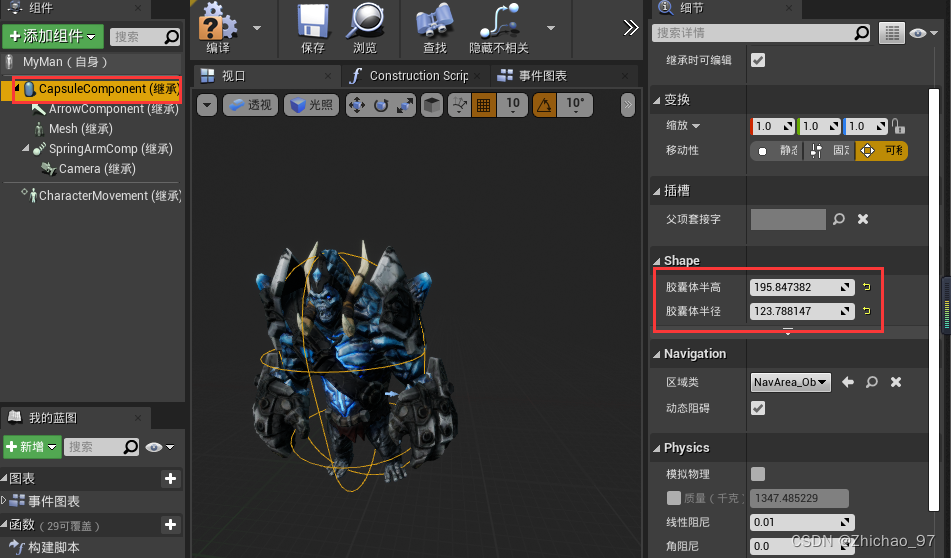Toggle grid snapping icon
This screenshot has height=558, width=951.
tap(483, 105)
